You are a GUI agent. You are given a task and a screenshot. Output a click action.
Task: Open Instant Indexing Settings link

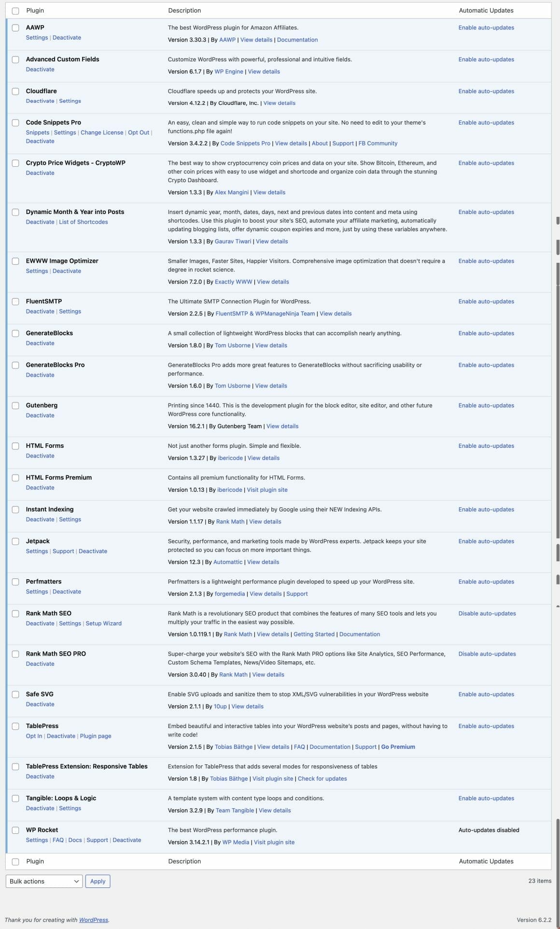click(70, 519)
